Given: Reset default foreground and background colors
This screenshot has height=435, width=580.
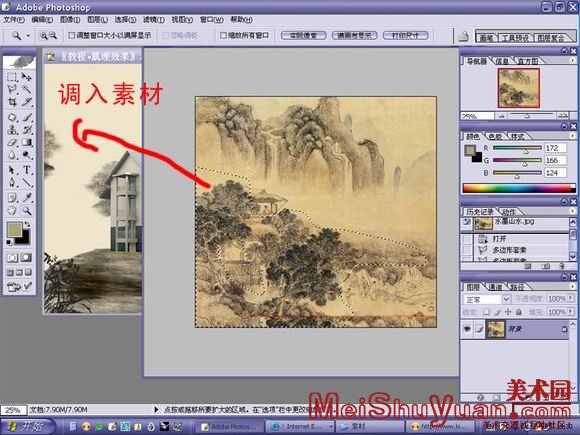Looking at the screenshot, I should pyautogui.click(x=9, y=242).
